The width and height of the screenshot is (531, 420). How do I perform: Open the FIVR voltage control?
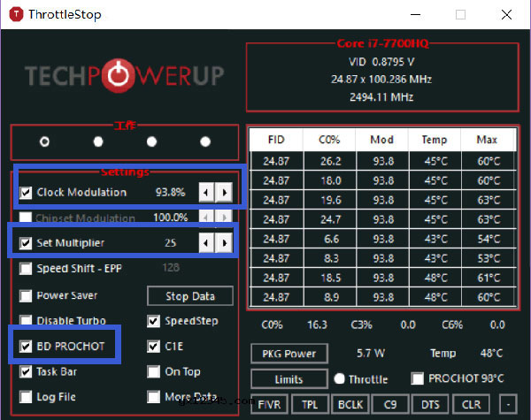[x=268, y=406]
